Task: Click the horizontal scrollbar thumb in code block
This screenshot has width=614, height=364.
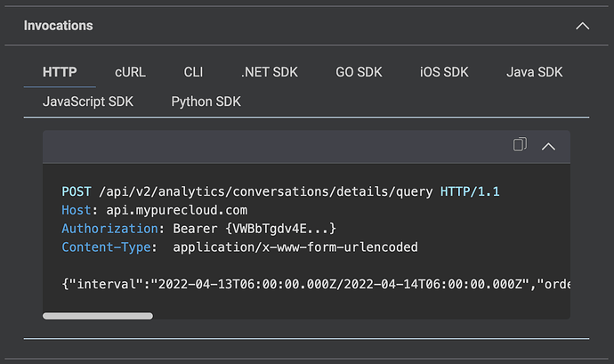Action: (x=98, y=316)
